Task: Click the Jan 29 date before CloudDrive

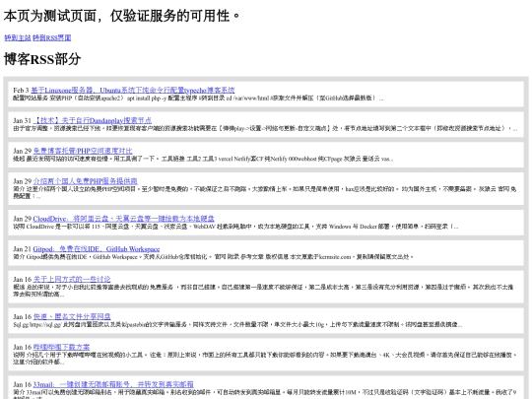Action: [22, 219]
